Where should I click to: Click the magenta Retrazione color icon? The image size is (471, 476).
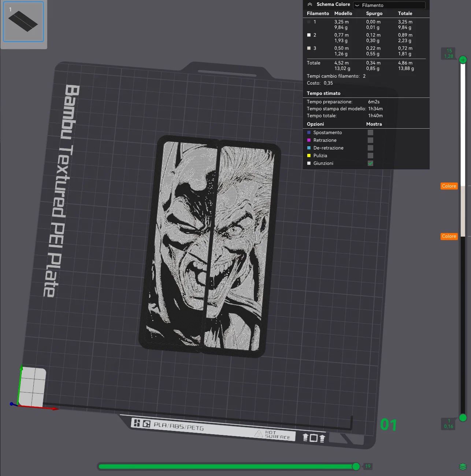pyautogui.click(x=309, y=140)
